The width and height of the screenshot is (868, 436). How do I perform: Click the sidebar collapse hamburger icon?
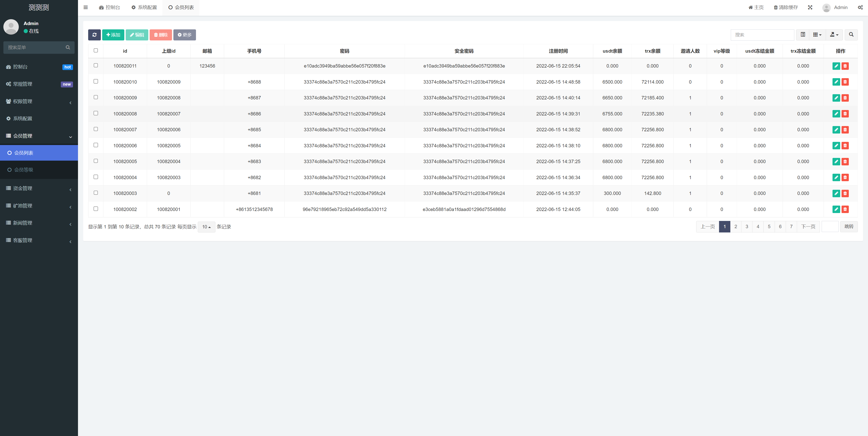tap(86, 7)
